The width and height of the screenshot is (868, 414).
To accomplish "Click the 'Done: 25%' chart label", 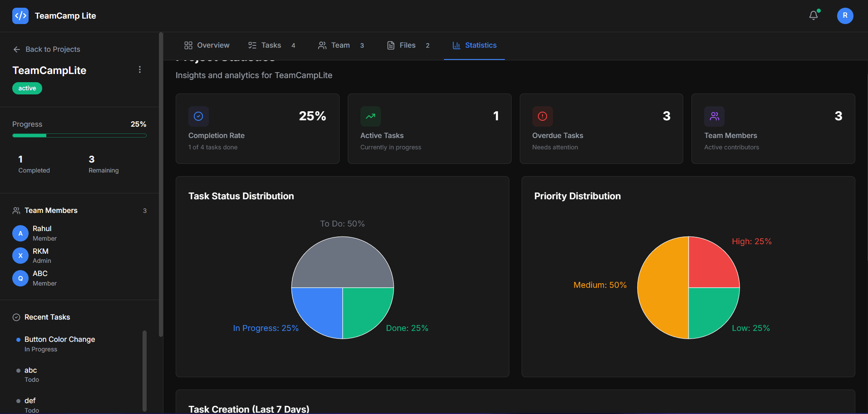I will pos(407,328).
